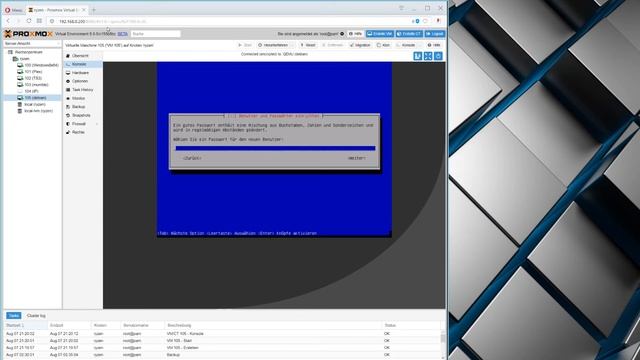Focus the Proxmox search field
The height and width of the screenshot is (360, 640).
pos(156,34)
